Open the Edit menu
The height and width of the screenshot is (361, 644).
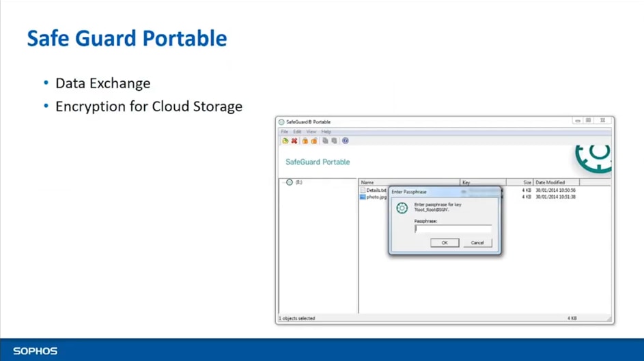tap(297, 132)
